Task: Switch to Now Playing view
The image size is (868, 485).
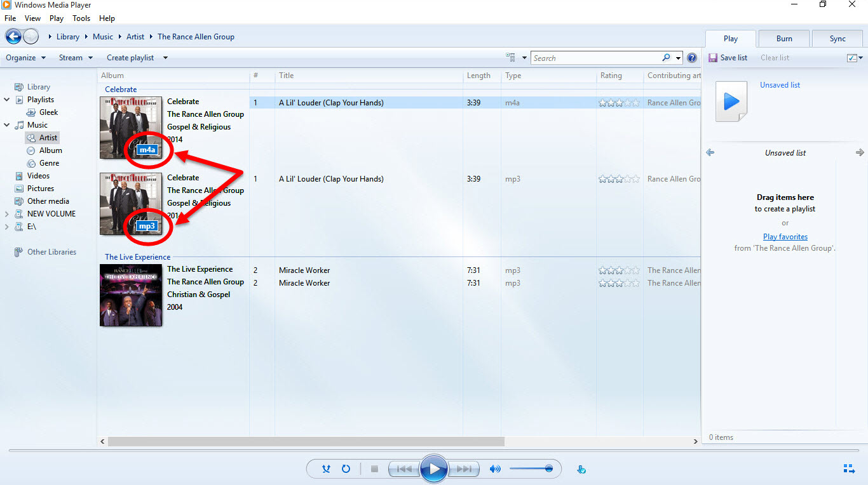Action: click(849, 469)
